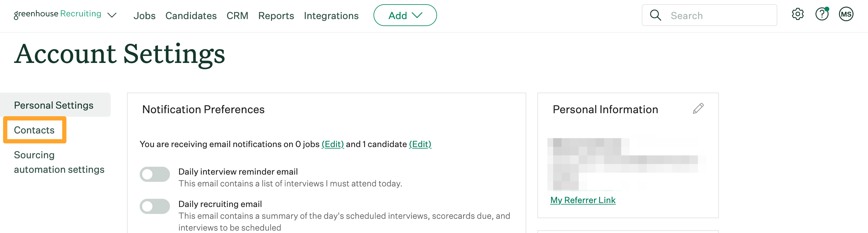Enable the Daily interview reminder email toggle
Screen dimensions: 868x233
(154, 174)
